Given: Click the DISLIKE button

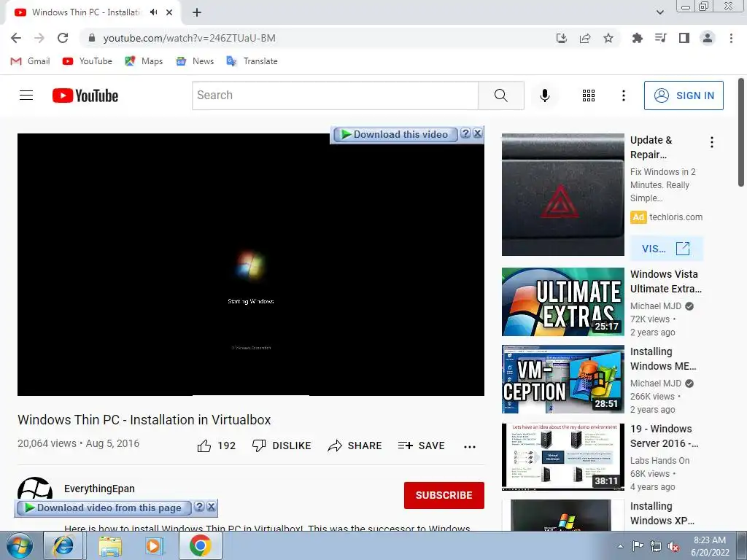Looking at the screenshot, I should pos(282,446).
